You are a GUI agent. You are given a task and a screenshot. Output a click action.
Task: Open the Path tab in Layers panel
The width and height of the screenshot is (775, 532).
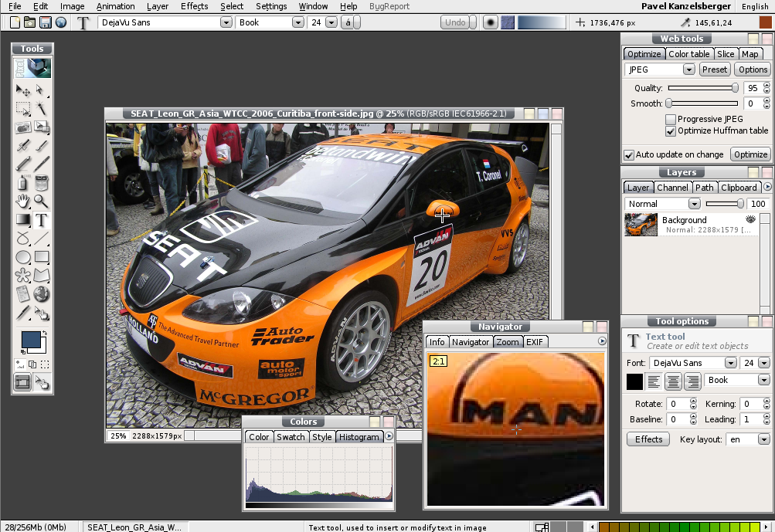point(705,188)
